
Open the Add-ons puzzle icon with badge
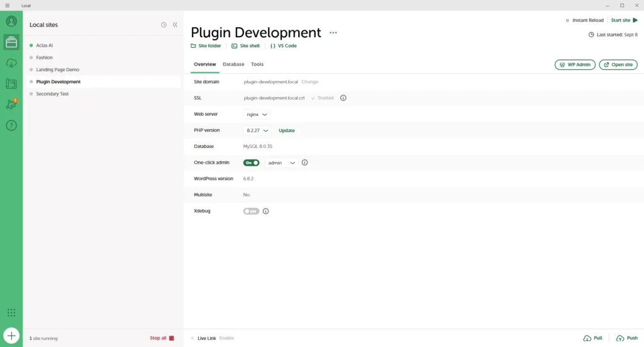click(x=11, y=105)
